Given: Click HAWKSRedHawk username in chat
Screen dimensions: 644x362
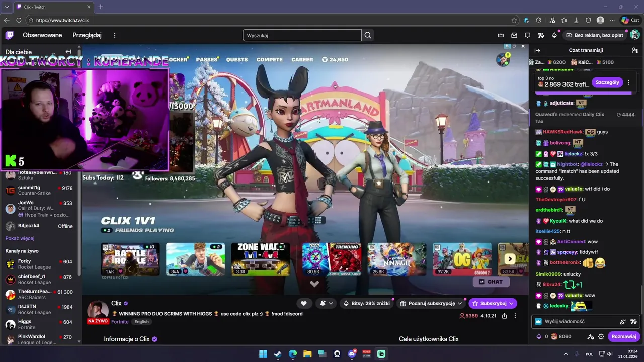Looking at the screenshot, I should (562, 132).
